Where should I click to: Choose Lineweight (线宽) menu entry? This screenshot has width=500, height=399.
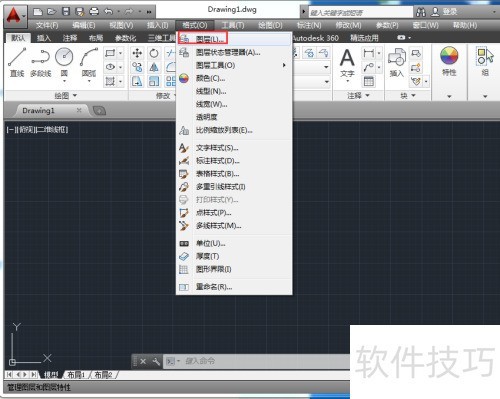click(234, 104)
